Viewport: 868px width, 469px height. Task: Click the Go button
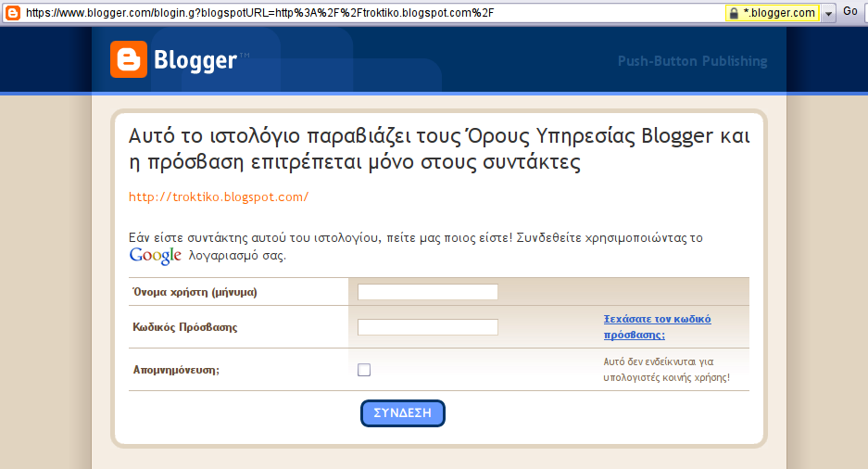850,11
